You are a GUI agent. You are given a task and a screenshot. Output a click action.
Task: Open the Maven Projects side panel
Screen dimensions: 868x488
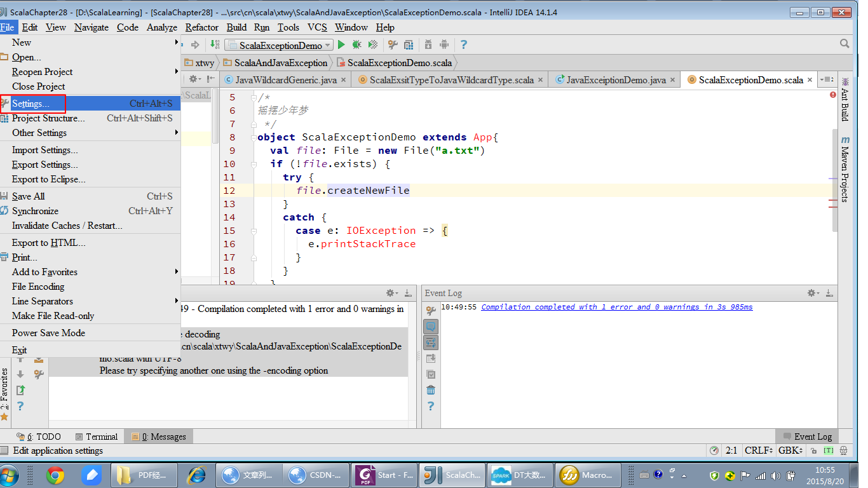(845, 169)
